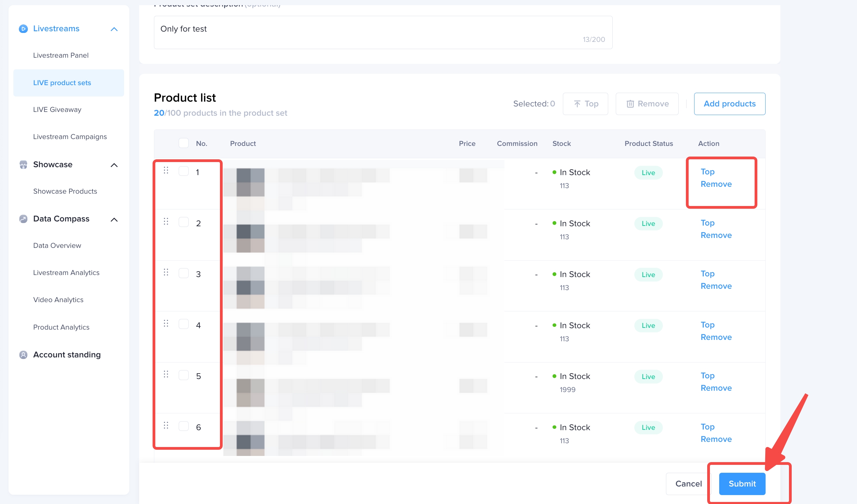Click the Data Compass icon

click(23, 219)
